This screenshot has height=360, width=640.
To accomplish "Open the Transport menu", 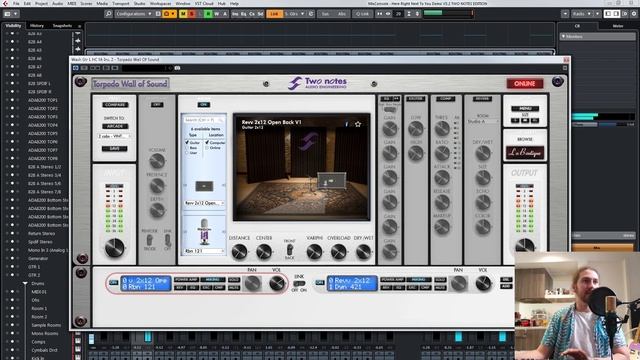I will (120, 3).
